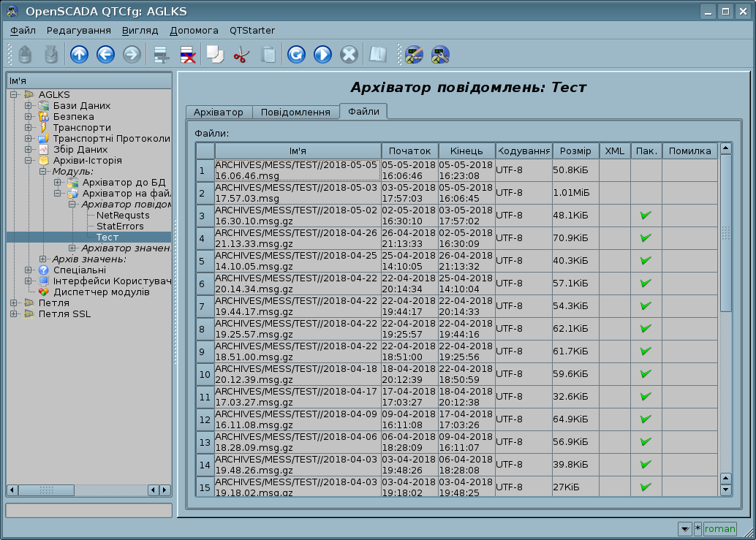The height and width of the screenshot is (540, 756).
Task: Click the packed checkmark in row 14
Action: tap(646, 465)
